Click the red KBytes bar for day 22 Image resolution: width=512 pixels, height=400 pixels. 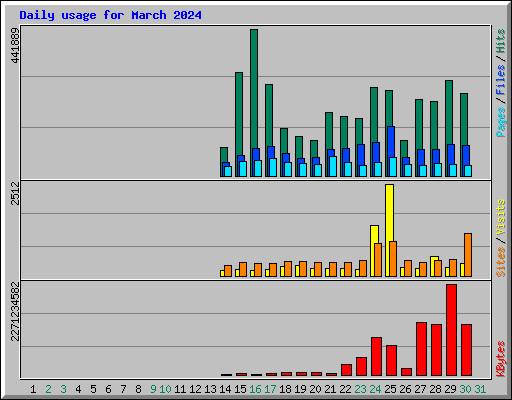click(x=346, y=370)
